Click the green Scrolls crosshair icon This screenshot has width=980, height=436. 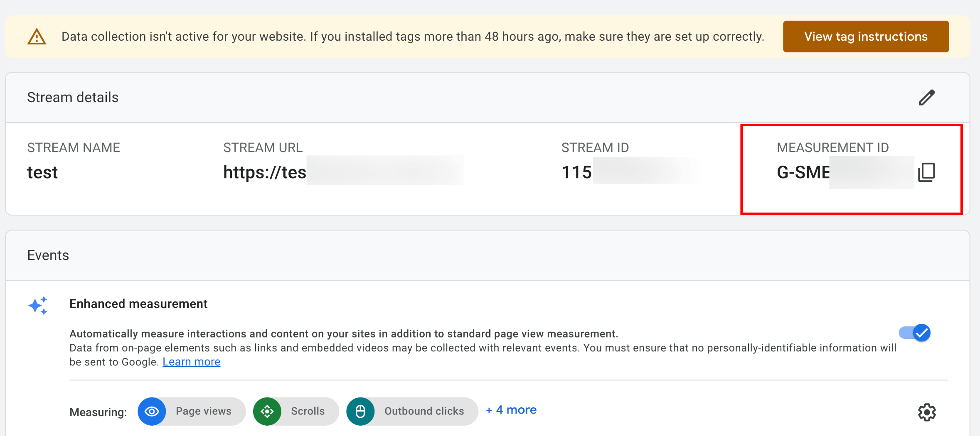click(267, 412)
